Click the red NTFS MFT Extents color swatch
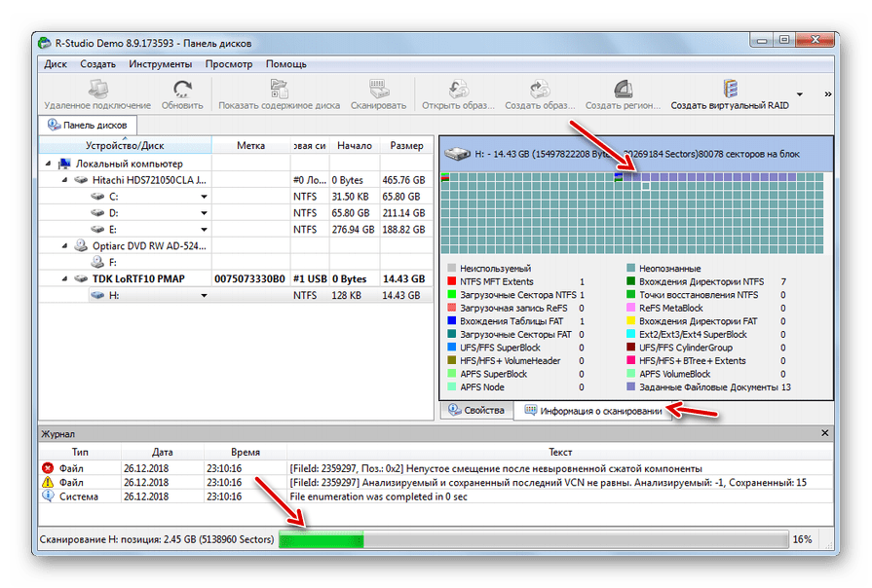 click(451, 281)
